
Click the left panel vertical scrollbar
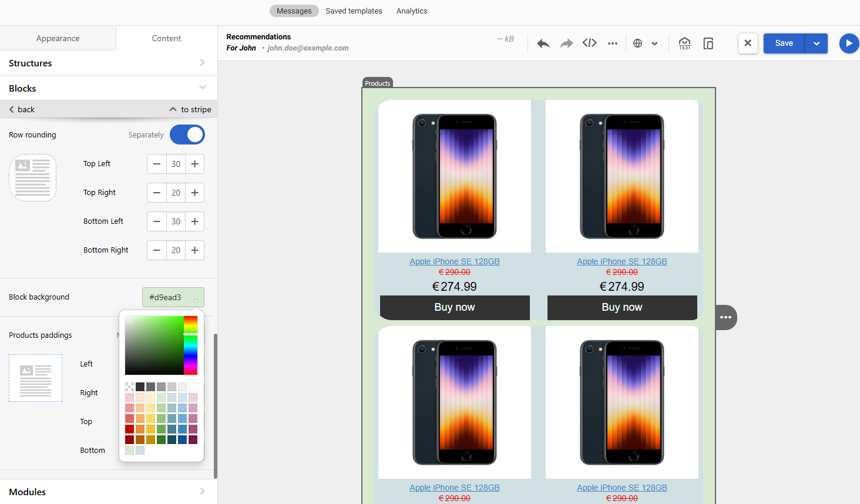tap(216, 405)
